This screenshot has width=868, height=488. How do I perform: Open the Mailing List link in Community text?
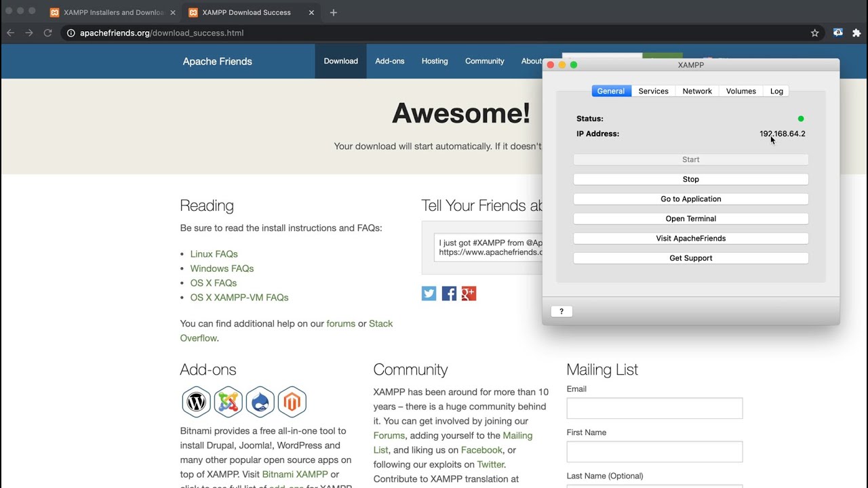pos(453,443)
